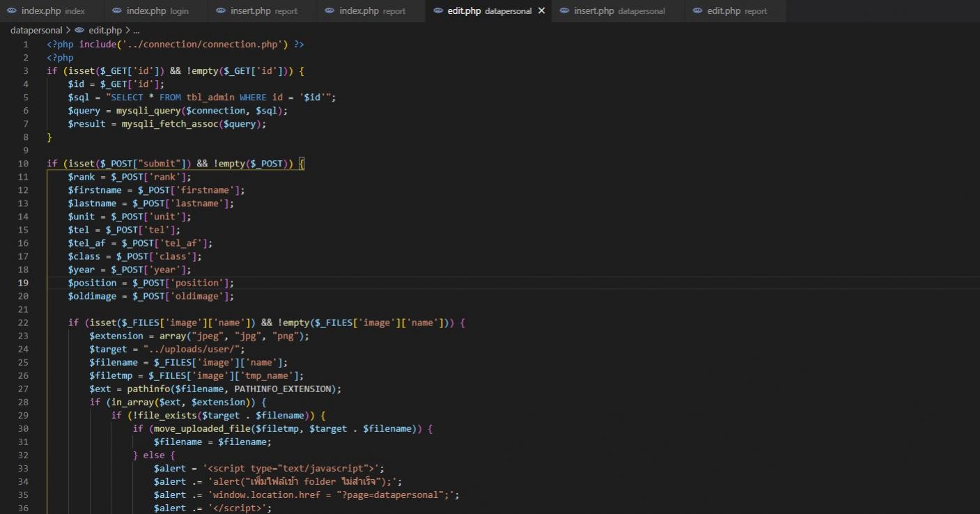
Task: Click the "$unit = $_POST['unit'];" line
Action: pos(130,217)
